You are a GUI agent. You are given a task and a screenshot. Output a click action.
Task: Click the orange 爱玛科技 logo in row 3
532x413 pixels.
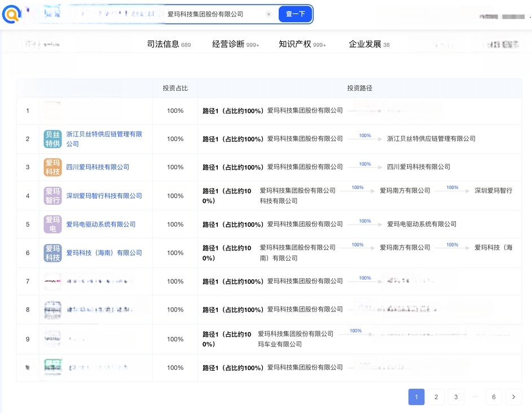pos(52,168)
